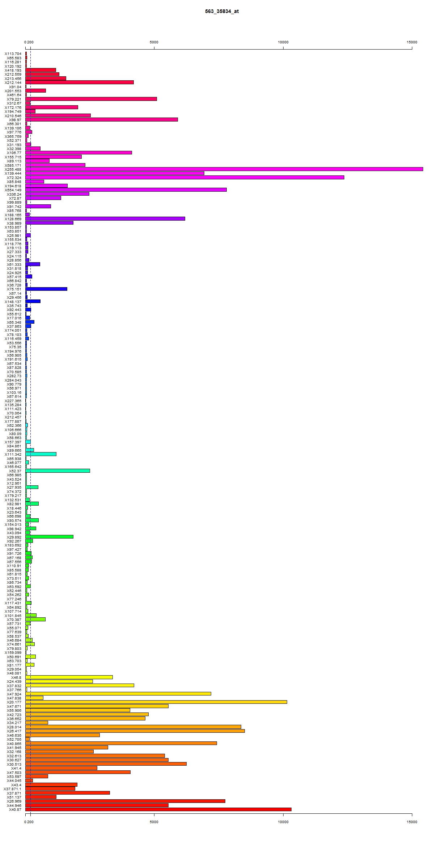Viewport: 434px width, 868px height.
Task: Pick the bar beside label X98.97
Action: 102,119
